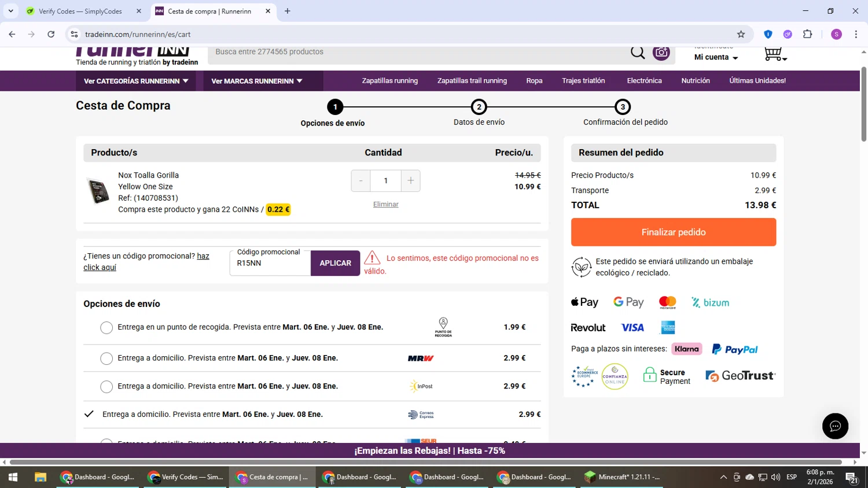This screenshot has height=488, width=868.
Task: Click APLICAR to apply promo code
Action: click(x=336, y=263)
